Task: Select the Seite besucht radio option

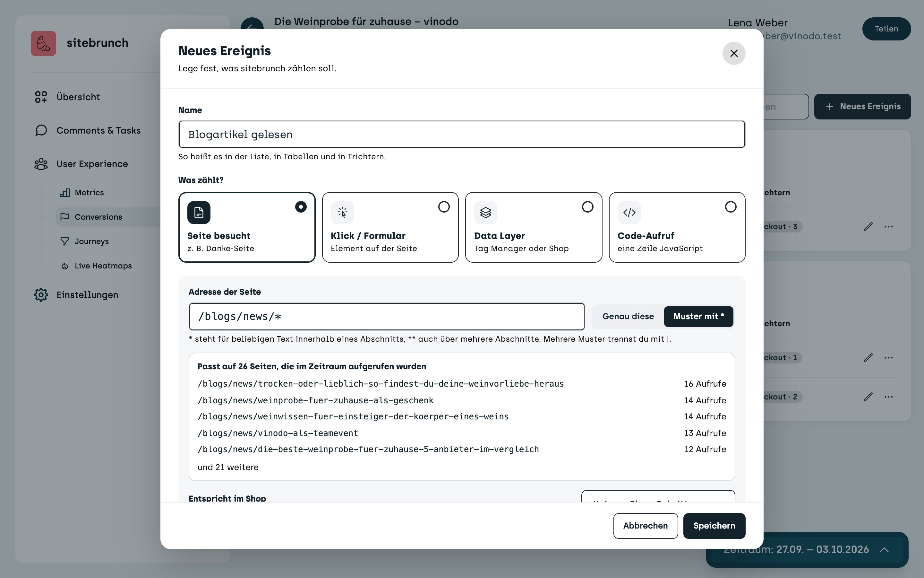Action: pos(301,207)
